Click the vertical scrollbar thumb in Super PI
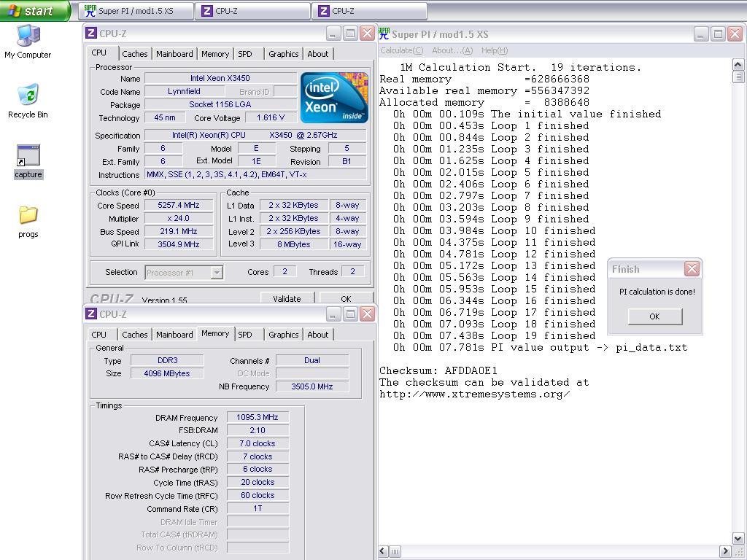Screen dimensions: 747x560 click(738, 77)
